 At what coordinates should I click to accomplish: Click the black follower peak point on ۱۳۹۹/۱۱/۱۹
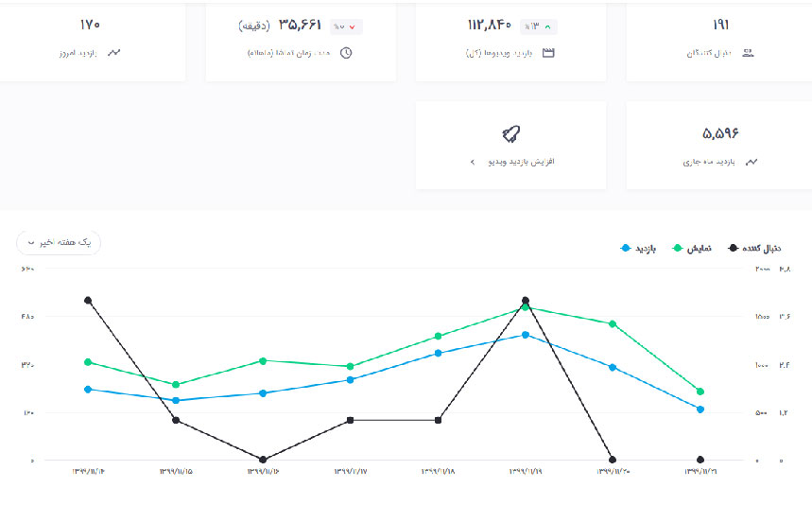(526, 301)
